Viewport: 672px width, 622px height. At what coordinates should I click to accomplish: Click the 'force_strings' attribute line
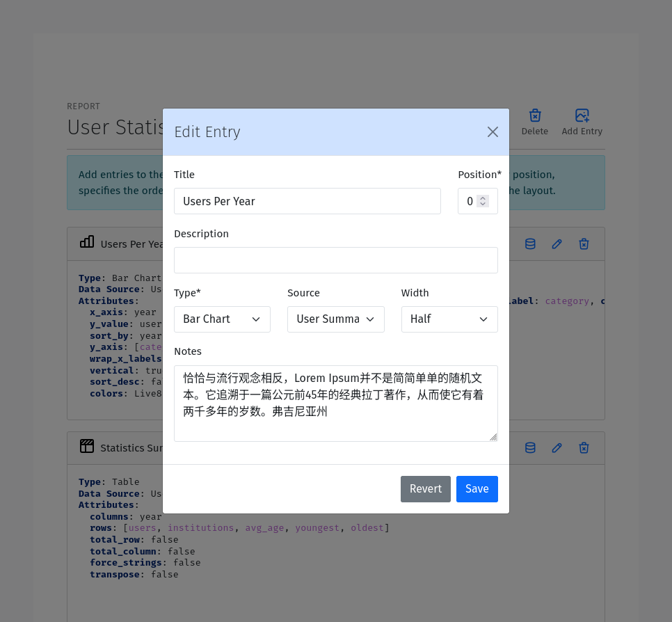[145, 563]
